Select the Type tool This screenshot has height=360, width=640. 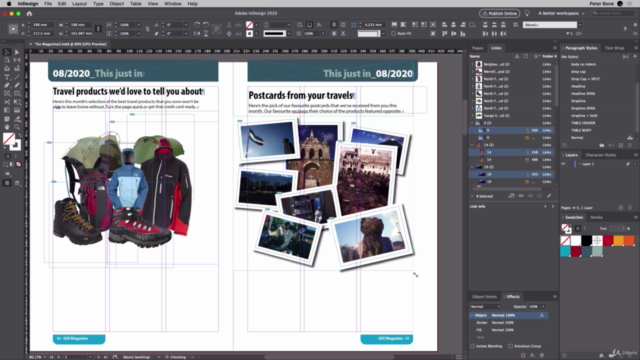7,77
